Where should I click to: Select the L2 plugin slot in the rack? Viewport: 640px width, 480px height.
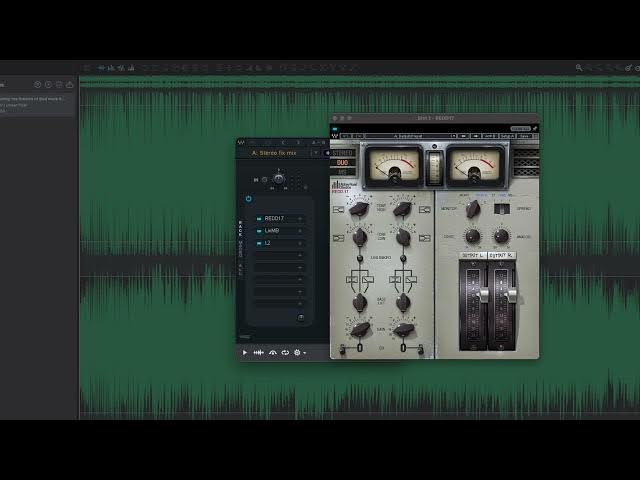tap(280, 243)
